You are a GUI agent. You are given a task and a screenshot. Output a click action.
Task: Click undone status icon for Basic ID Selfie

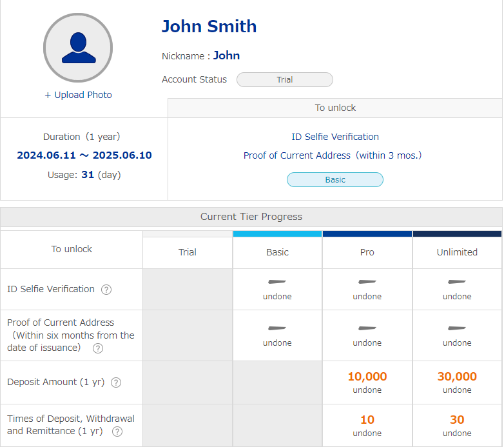tap(277, 282)
